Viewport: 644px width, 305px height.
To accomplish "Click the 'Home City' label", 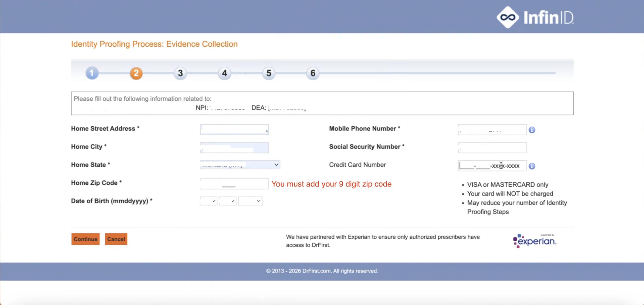I will coord(89,147).
